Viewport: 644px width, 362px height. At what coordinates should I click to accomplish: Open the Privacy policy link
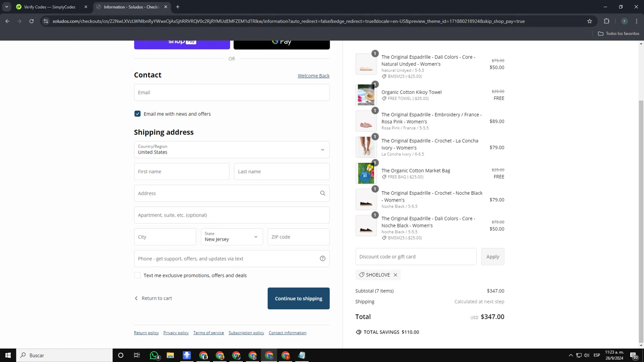(x=176, y=333)
